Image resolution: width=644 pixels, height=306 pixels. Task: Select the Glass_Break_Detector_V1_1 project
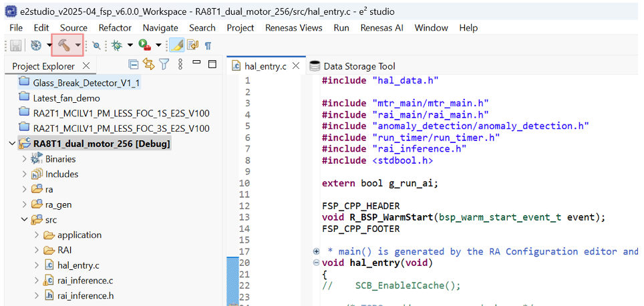pos(86,82)
